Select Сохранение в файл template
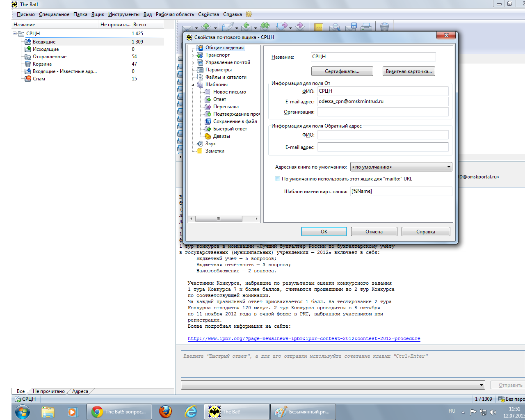Viewport: 525px width, 420px height. click(x=235, y=121)
